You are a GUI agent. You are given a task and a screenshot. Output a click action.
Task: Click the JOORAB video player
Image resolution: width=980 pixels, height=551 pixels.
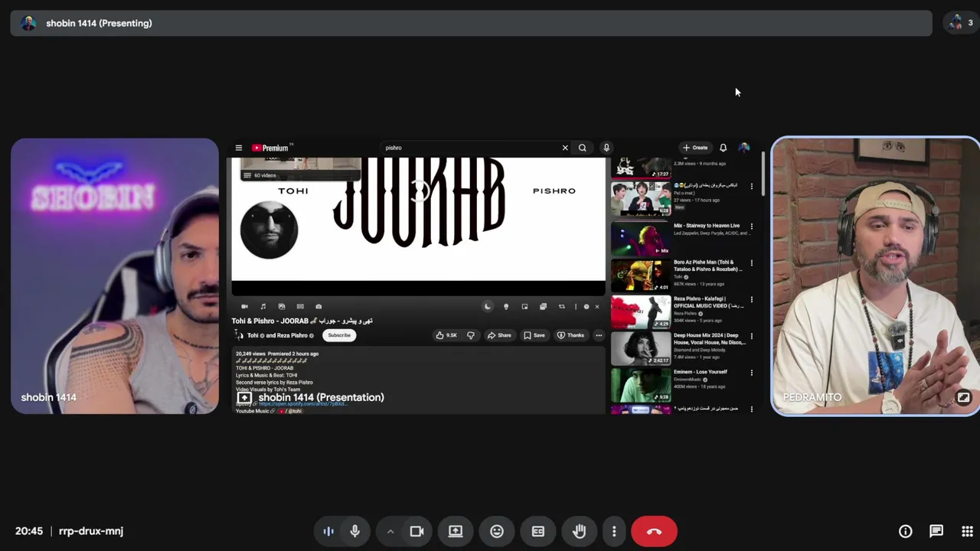(x=418, y=227)
